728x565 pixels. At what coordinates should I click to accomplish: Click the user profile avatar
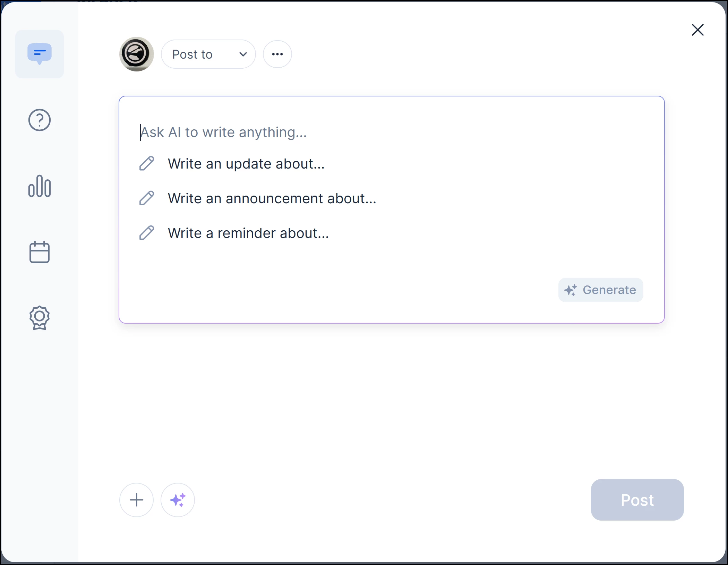137,54
